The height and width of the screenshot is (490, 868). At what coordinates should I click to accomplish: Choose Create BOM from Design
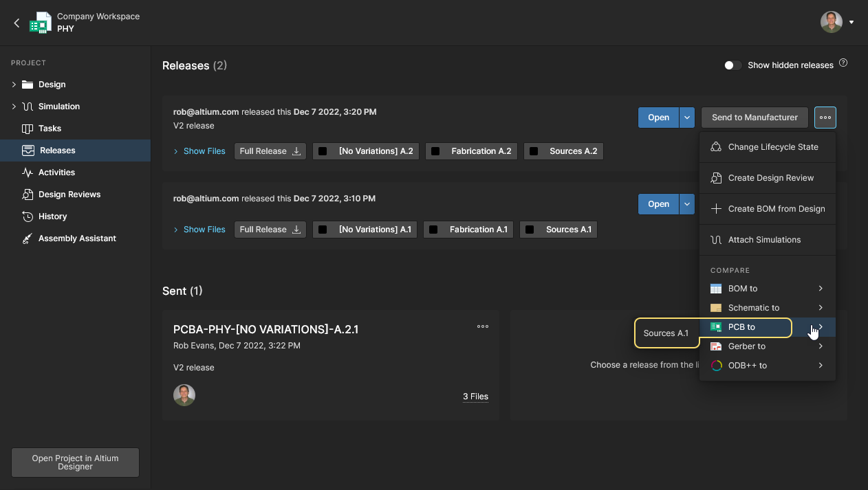coord(768,209)
